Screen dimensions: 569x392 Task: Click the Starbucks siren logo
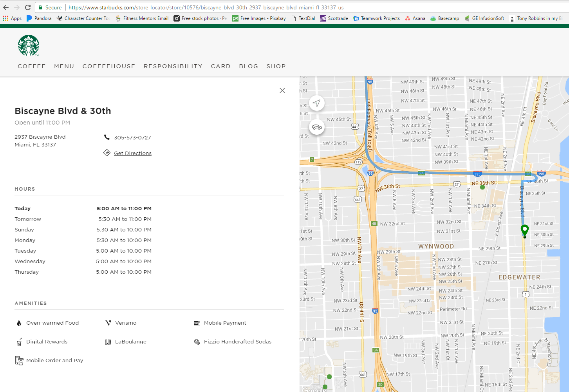tap(29, 45)
